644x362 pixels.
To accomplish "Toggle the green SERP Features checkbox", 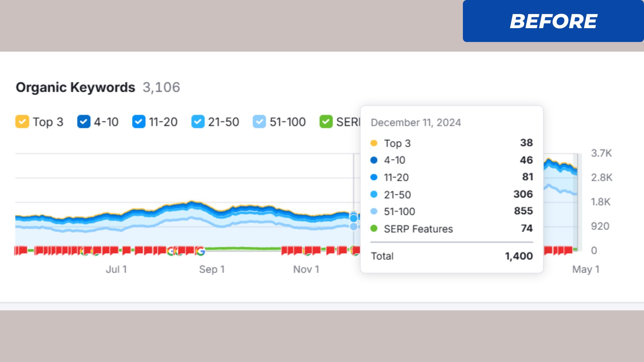I will point(326,122).
